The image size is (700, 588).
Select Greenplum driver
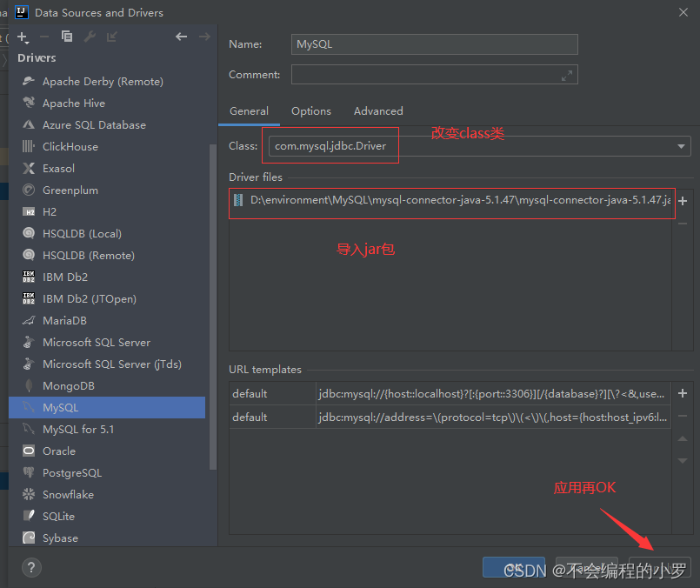click(107, 190)
